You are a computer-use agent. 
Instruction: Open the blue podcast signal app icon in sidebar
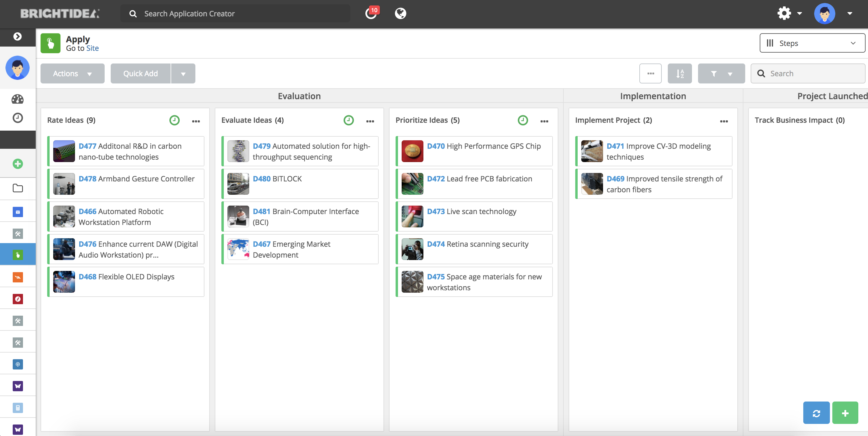coord(18,364)
